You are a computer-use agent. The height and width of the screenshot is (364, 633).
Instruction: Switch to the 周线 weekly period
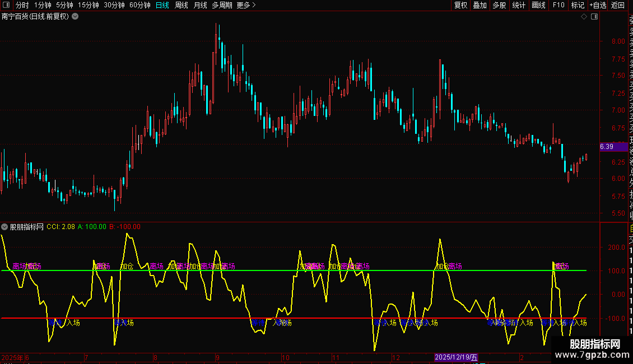coord(181,5)
